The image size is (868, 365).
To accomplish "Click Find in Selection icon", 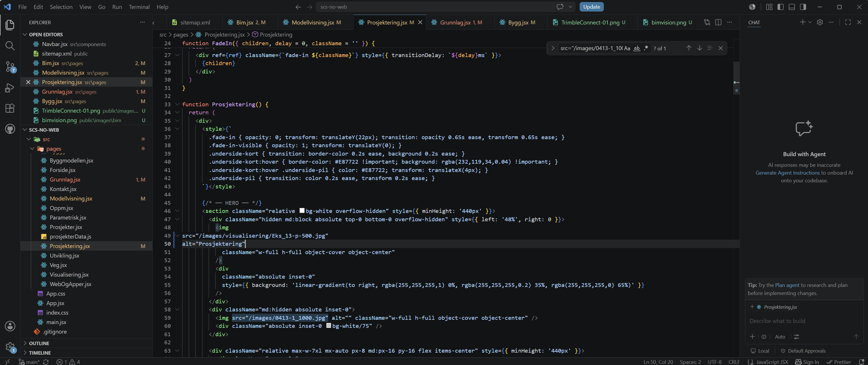I will 710,48.
